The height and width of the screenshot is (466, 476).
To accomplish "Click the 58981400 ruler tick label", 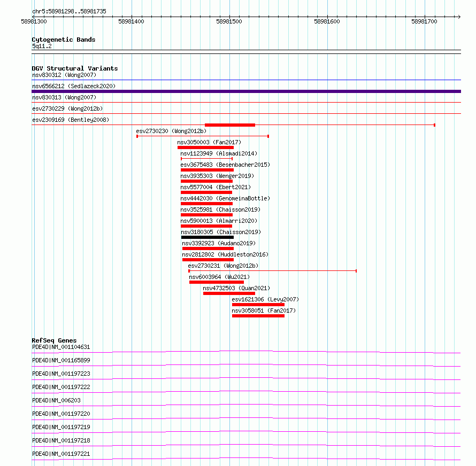I will point(131,21).
